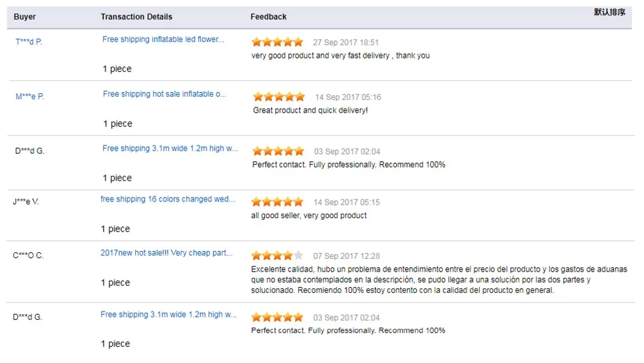
Task: Click the 'Great product and quick delivery!' review text
Action: pyautogui.click(x=310, y=111)
